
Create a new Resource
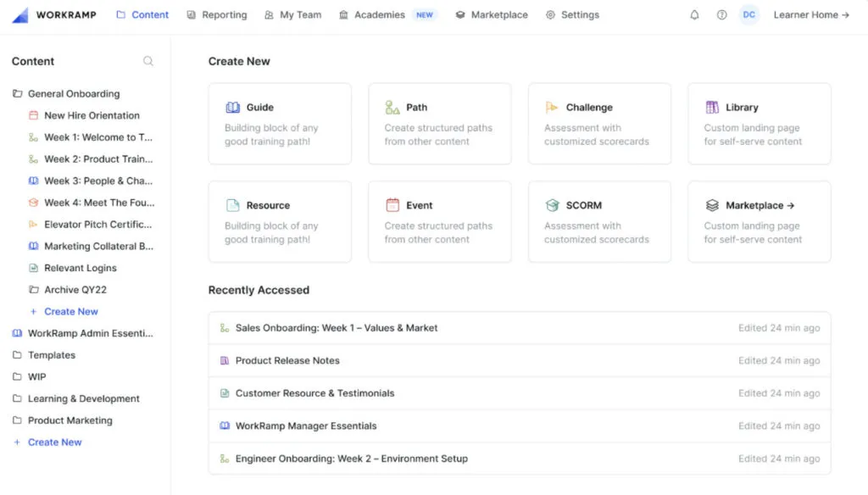tap(280, 221)
